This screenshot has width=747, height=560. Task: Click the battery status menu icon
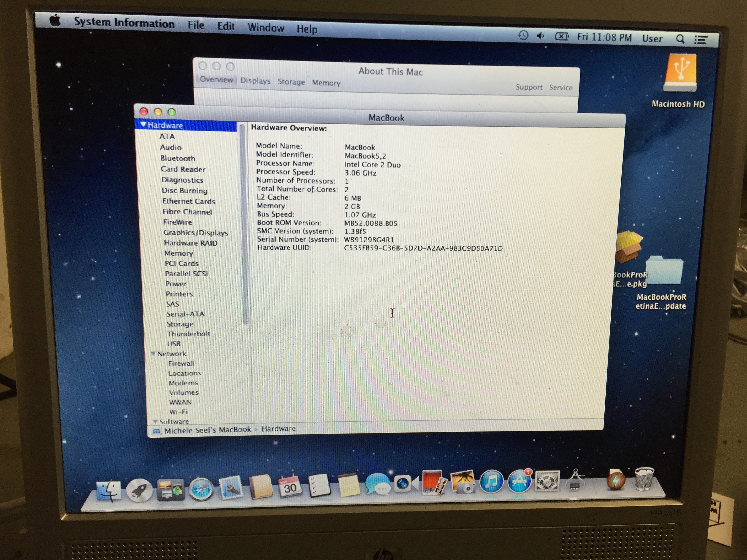click(x=562, y=36)
